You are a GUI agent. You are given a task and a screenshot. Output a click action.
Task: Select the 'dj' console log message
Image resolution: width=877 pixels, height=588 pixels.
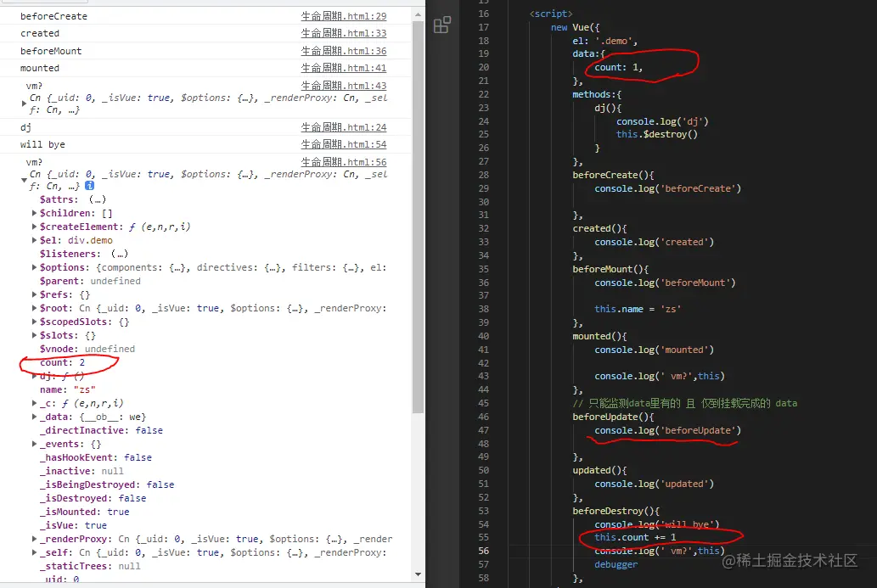[x=25, y=127]
